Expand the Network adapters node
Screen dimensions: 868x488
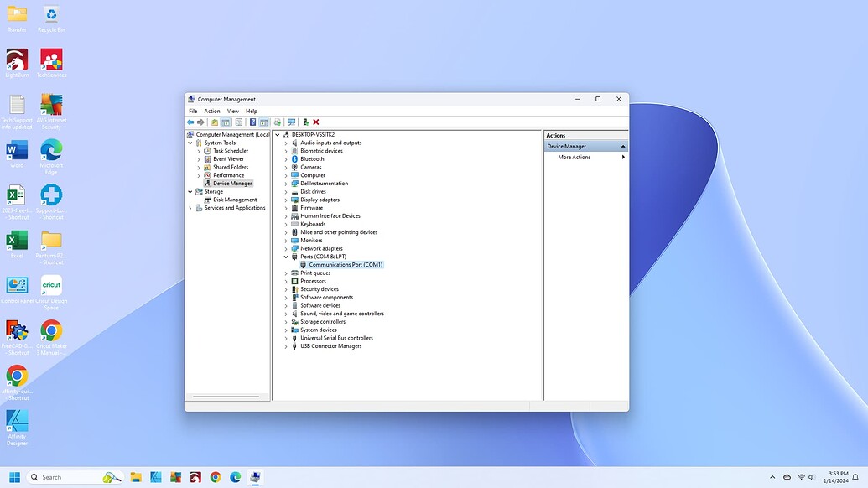288,248
